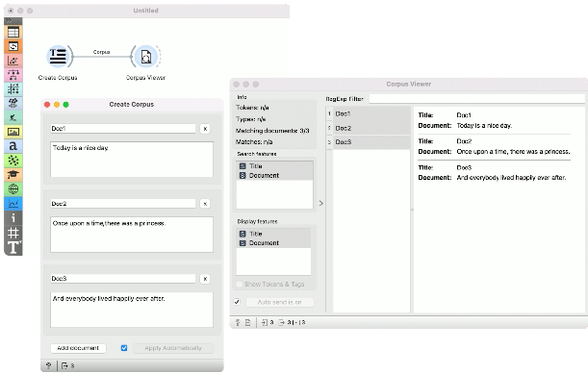Click the Add document button
Viewport: 588px width, 374px height.
78,348
